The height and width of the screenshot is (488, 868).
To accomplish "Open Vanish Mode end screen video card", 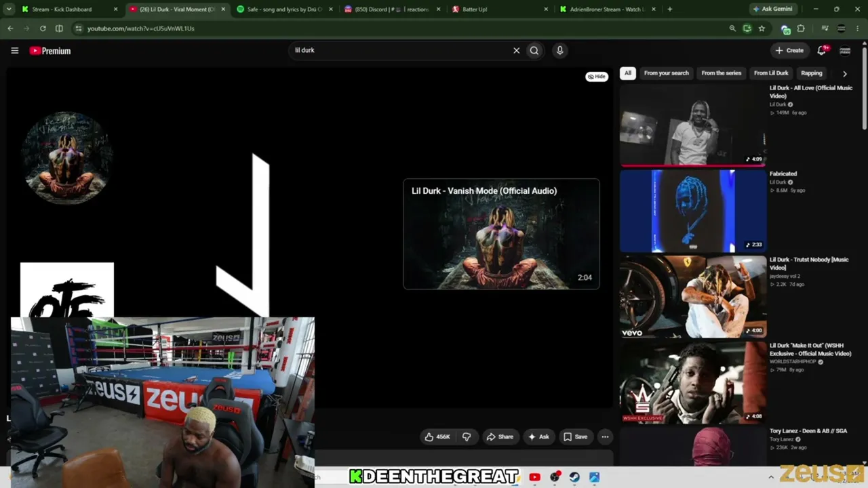I will (x=501, y=234).
